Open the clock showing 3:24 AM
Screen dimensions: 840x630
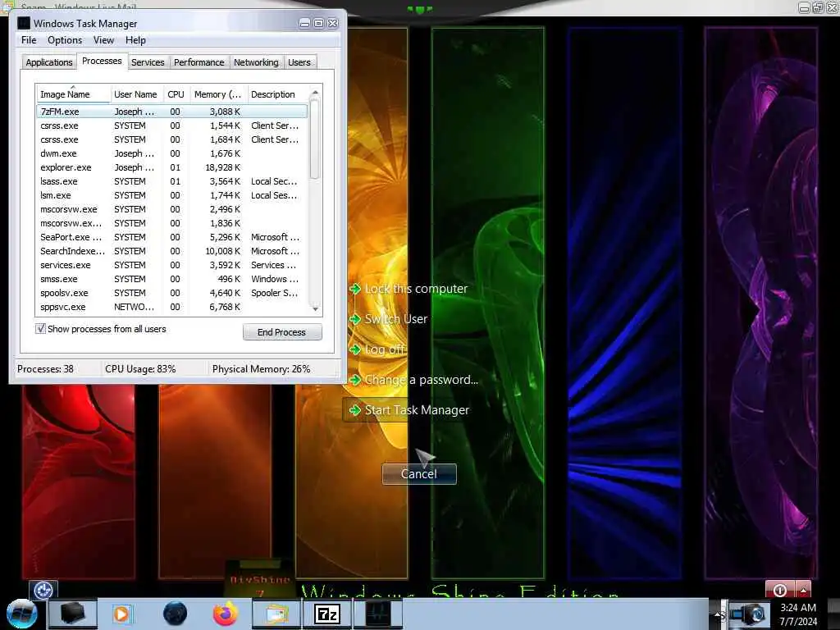[798, 614]
